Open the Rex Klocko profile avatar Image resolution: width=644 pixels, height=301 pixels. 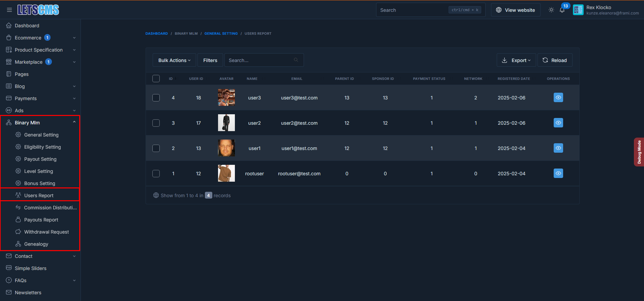point(578,10)
